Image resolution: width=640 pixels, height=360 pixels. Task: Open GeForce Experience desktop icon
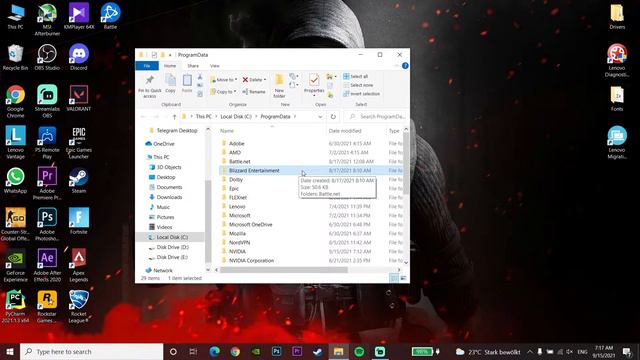15,265
